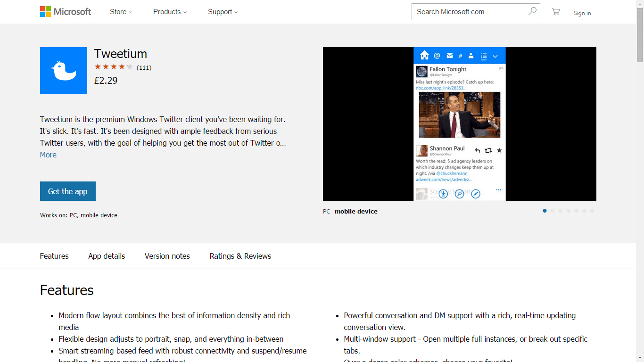Viewport: 644px width, 362px height.
Task: Click the Tweetium app title
Action: tap(121, 54)
